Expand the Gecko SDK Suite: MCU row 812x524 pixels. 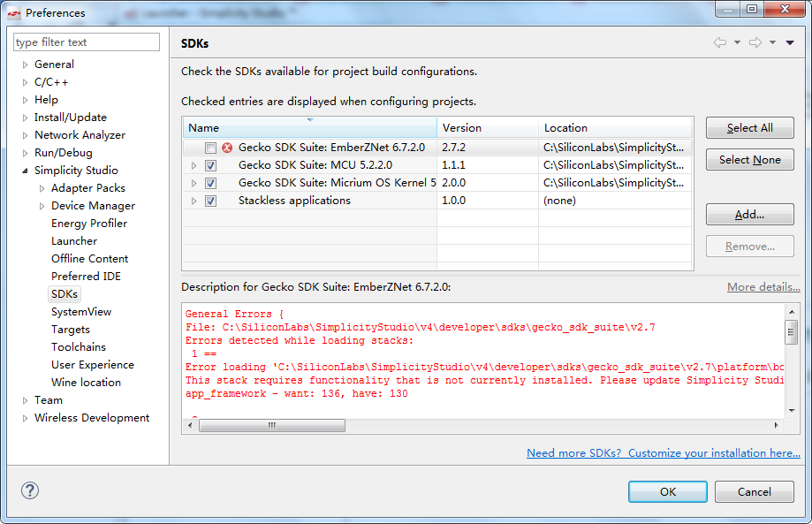pos(194,166)
